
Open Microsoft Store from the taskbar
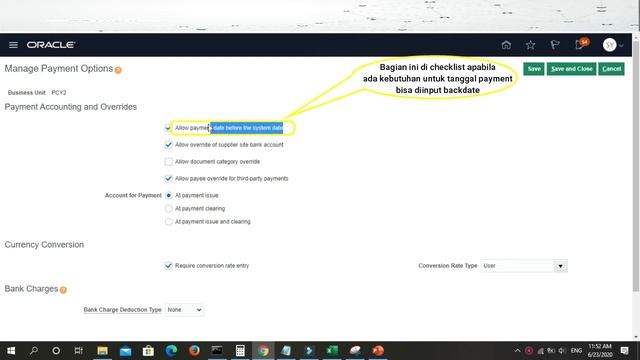pos(148,351)
